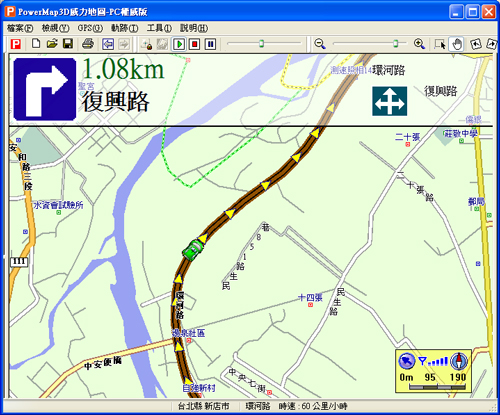Zoom in with the plus magnifier
Viewport: 500px width, 415px height.
tap(419, 44)
